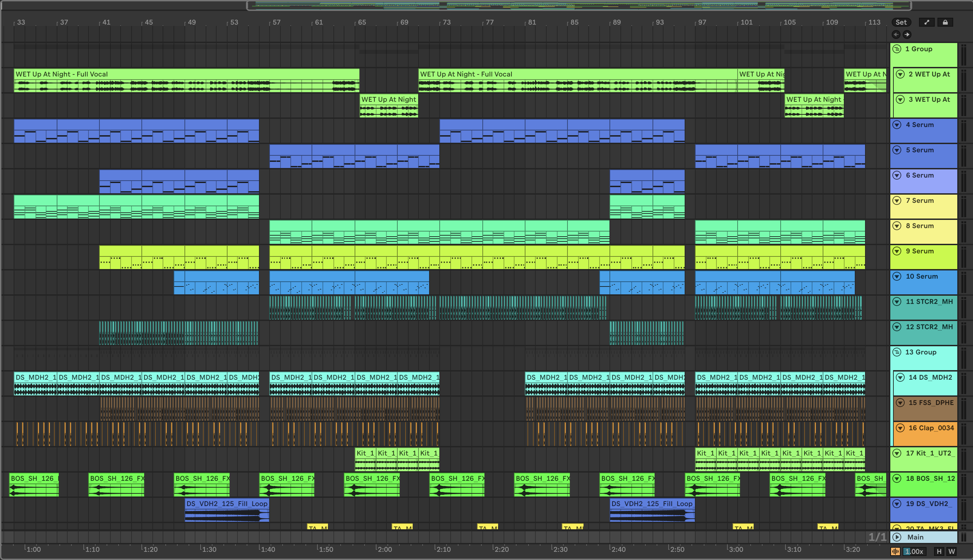Toggle orange waveform display button
Image resolution: width=973 pixels, height=560 pixels.
click(895, 551)
